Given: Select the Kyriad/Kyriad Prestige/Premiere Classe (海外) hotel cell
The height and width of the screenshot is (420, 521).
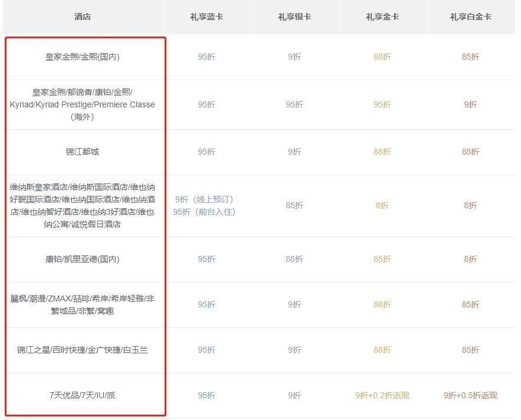Looking at the screenshot, I should 83,104.
